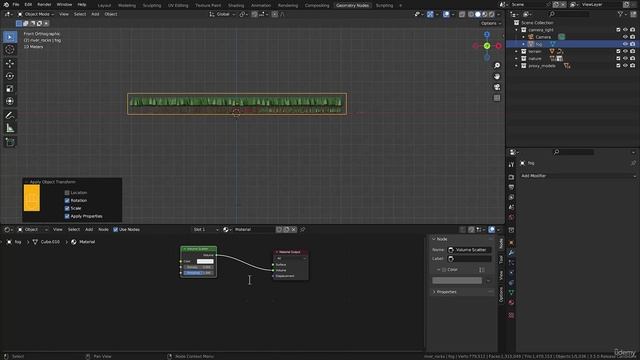The image size is (640, 360).
Task: Select the Measure tool
Action: [10, 128]
